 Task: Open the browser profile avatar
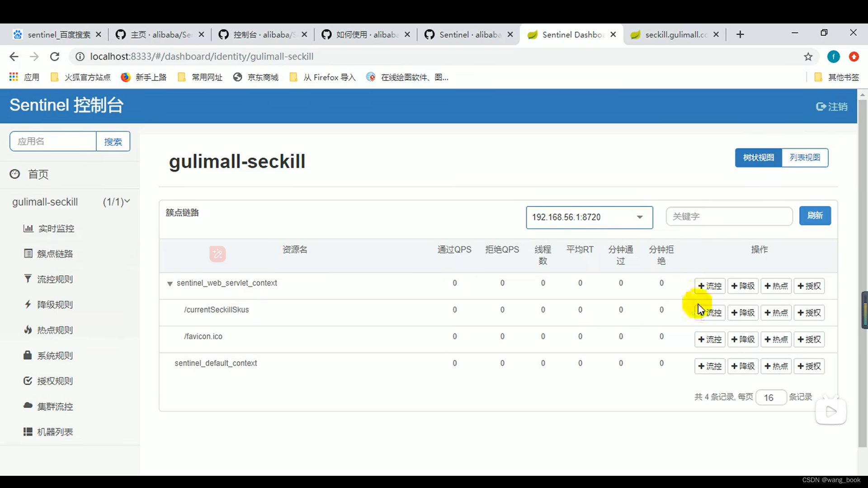tap(833, 56)
